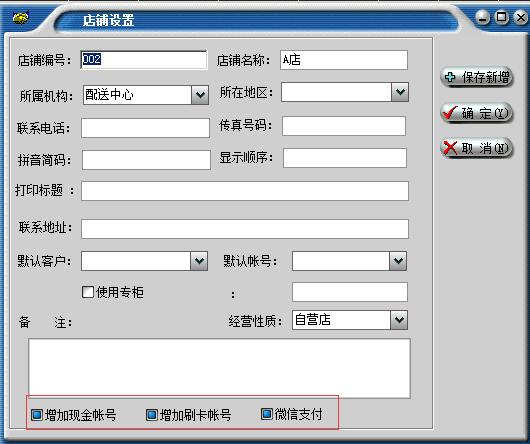
Task: Click the red checkmark icon on 确定
Action: click(x=450, y=113)
